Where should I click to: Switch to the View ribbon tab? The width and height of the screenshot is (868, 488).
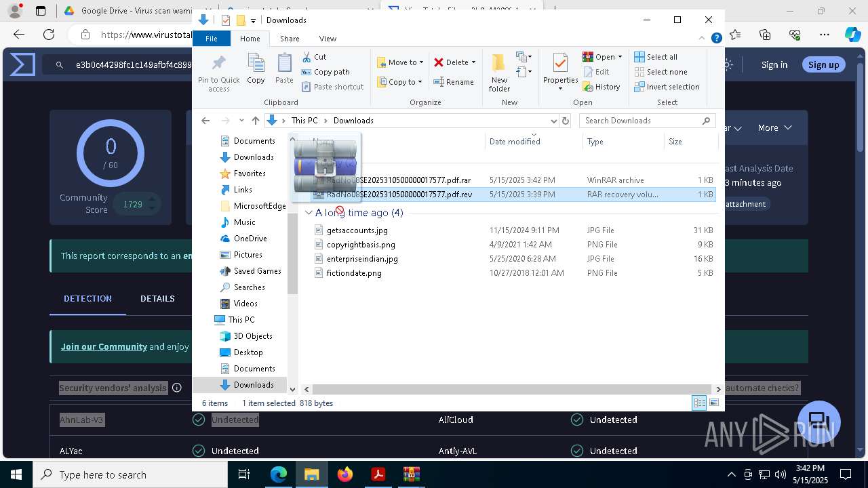[x=328, y=39]
